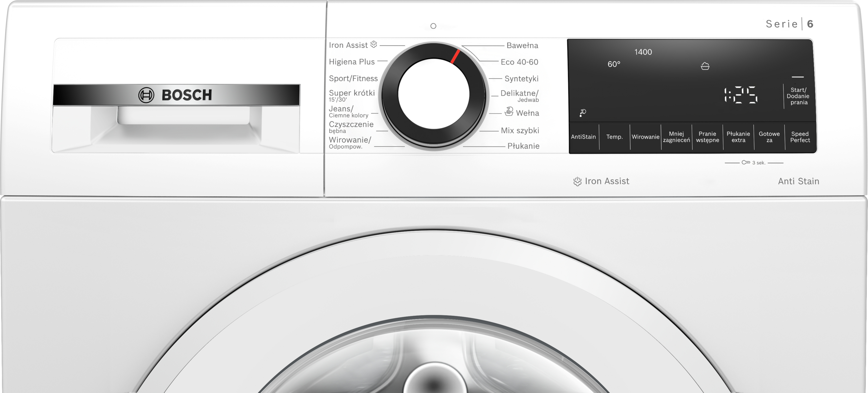Click the Bosch logo emblem
Image resolution: width=868 pixels, height=393 pixels.
146,95
